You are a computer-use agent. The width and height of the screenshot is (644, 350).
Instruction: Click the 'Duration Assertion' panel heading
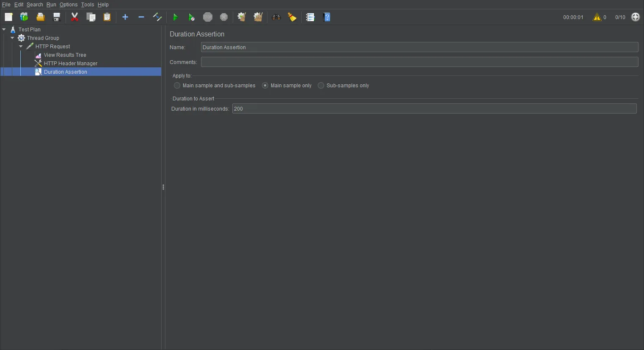click(x=197, y=34)
